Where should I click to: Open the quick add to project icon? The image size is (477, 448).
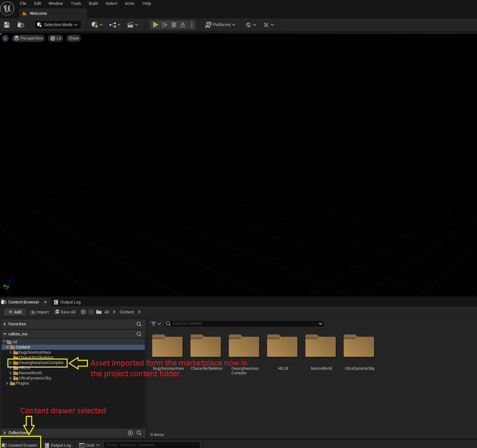click(x=97, y=25)
